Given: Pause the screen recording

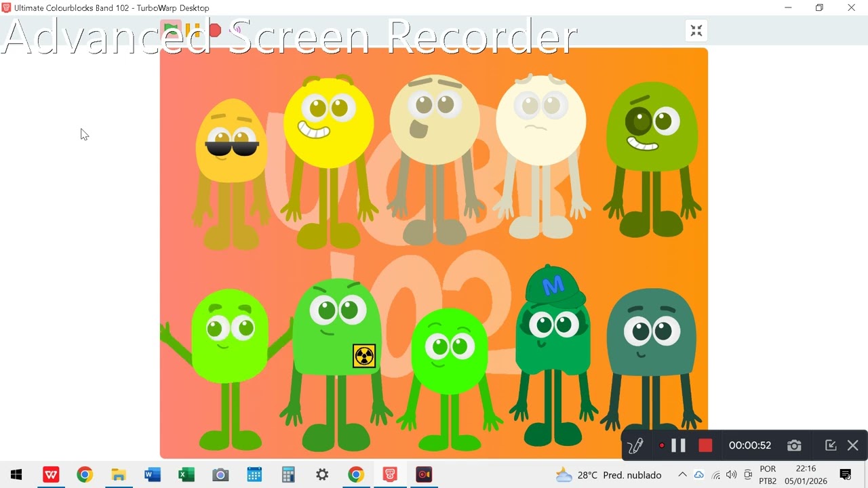Looking at the screenshot, I should tap(678, 445).
